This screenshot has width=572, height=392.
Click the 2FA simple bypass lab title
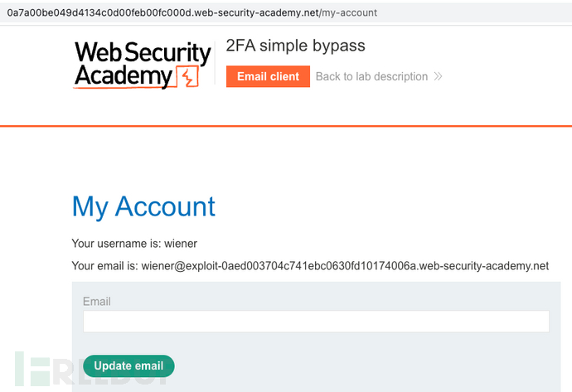(x=295, y=46)
